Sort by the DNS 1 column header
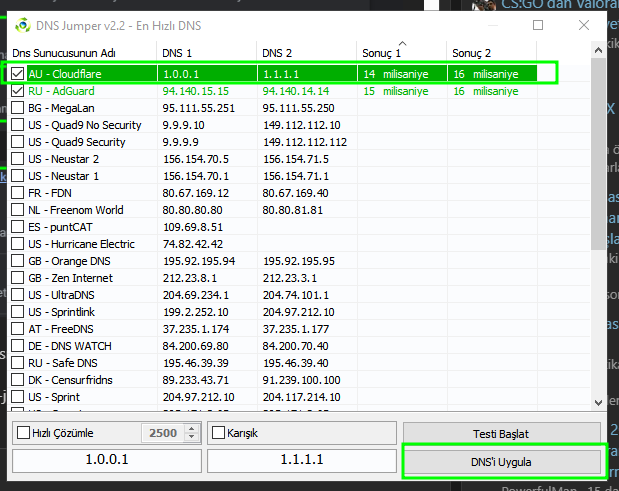 pyautogui.click(x=206, y=53)
